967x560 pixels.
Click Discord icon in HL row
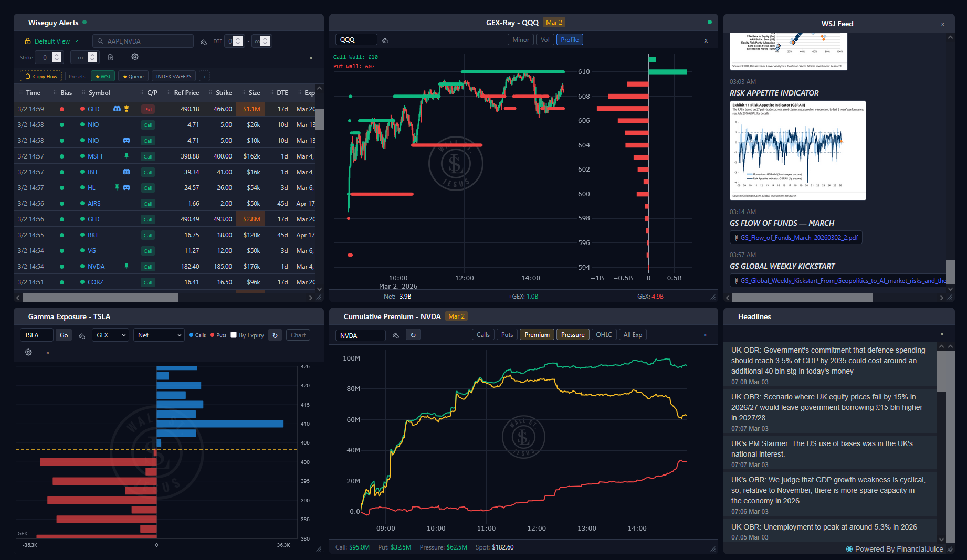pyautogui.click(x=127, y=187)
